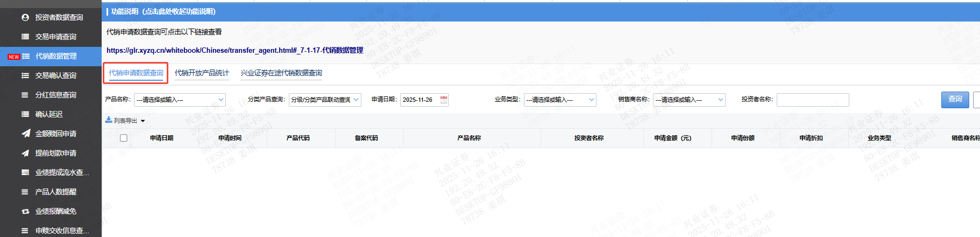Click the list icon beside 交易申请查询

point(25,37)
